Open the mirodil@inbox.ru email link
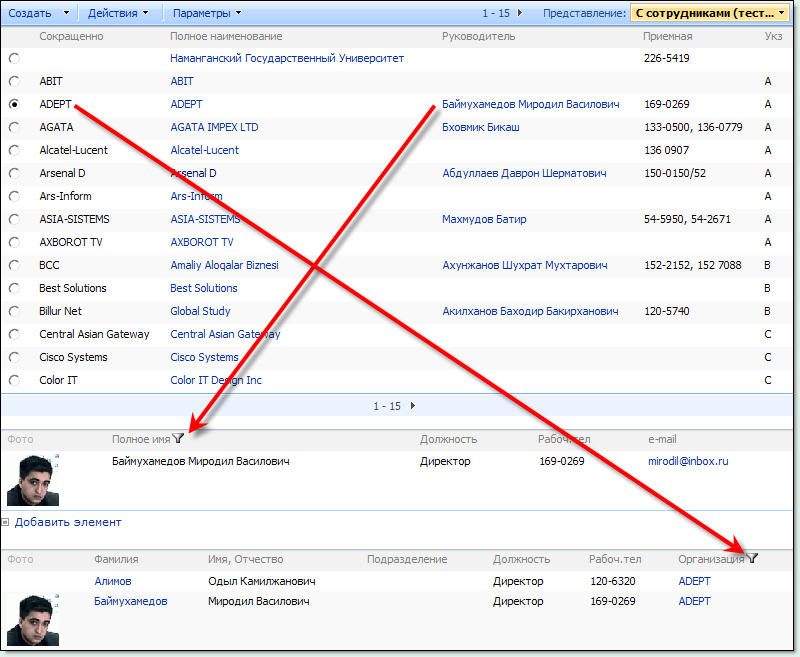The image size is (800, 657). click(x=688, y=461)
